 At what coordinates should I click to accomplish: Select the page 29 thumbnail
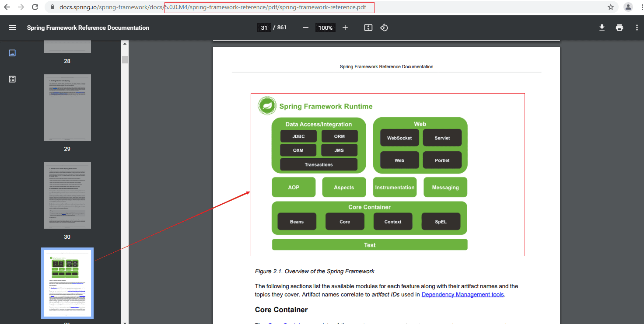pyautogui.click(x=67, y=108)
